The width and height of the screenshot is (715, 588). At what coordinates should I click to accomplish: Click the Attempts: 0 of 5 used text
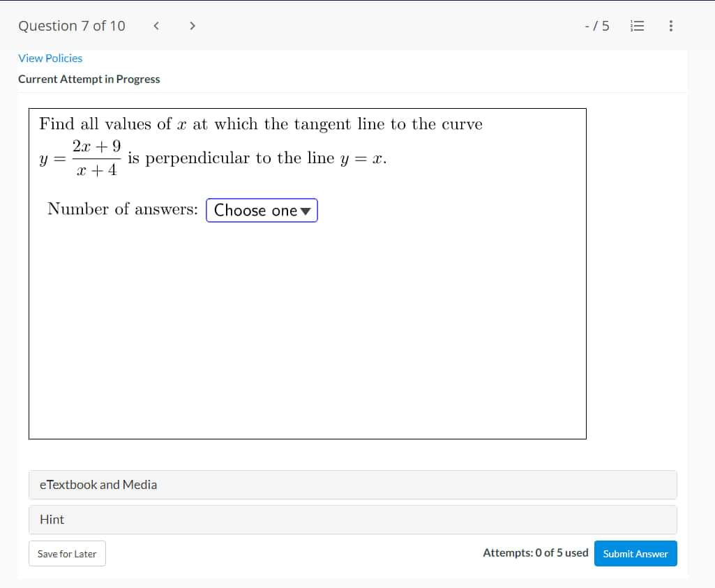click(535, 552)
